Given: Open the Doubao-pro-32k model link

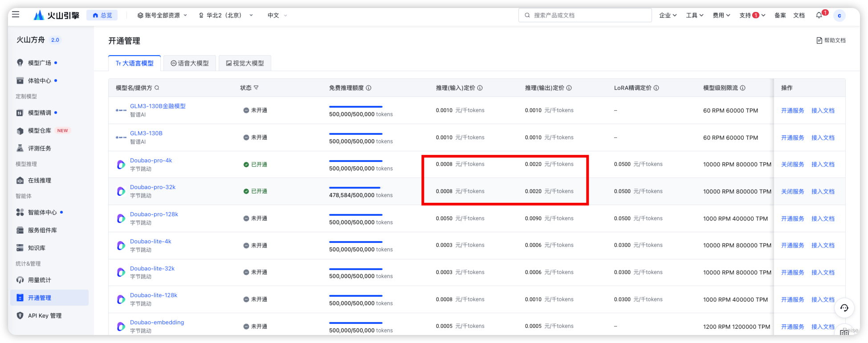Looking at the screenshot, I should point(153,187).
